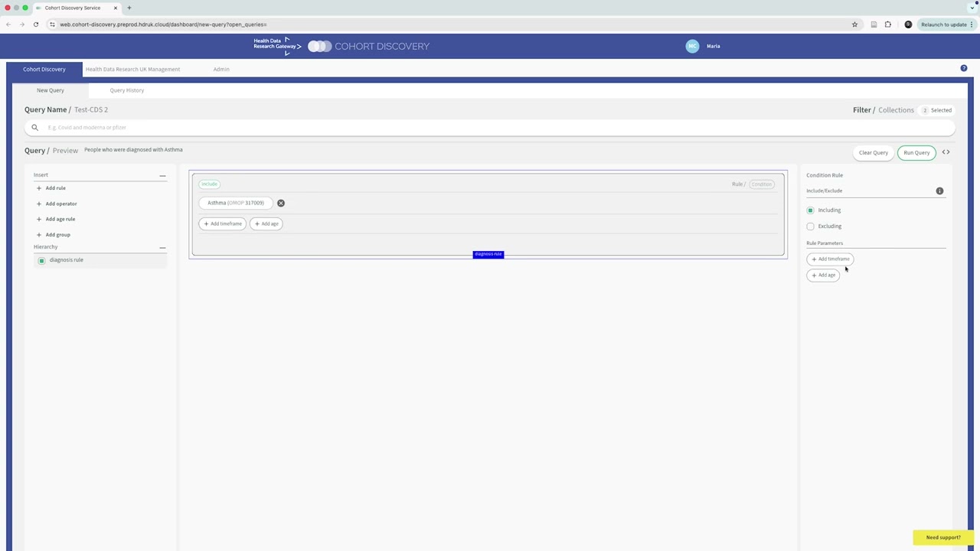
Task: Bookmark this page with the star icon
Action: pyautogui.click(x=854, y=24)
